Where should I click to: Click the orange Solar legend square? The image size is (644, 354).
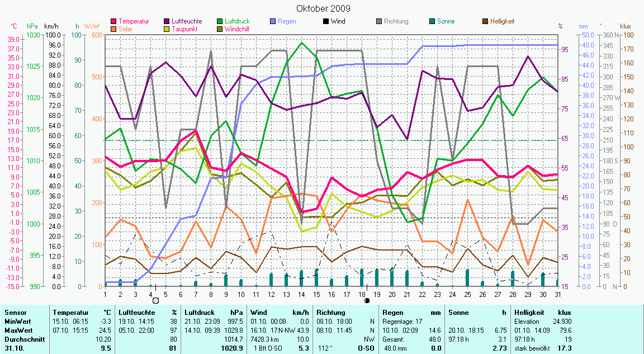coord(115,29)
